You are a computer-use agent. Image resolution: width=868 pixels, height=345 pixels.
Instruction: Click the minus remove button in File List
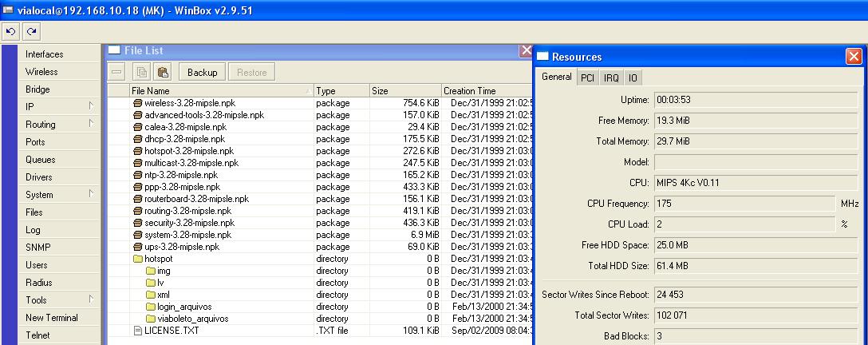[116, 72]
